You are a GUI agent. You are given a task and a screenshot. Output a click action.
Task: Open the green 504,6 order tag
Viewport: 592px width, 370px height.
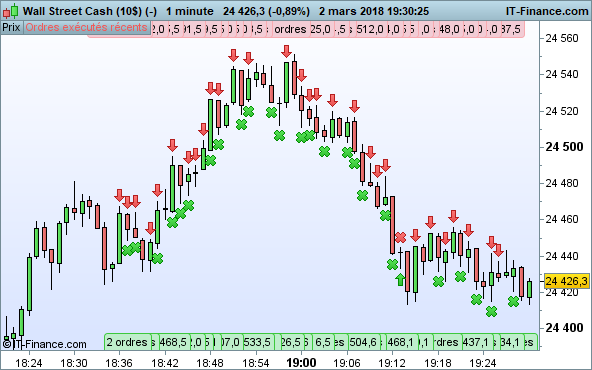click(x=363, y=342)
